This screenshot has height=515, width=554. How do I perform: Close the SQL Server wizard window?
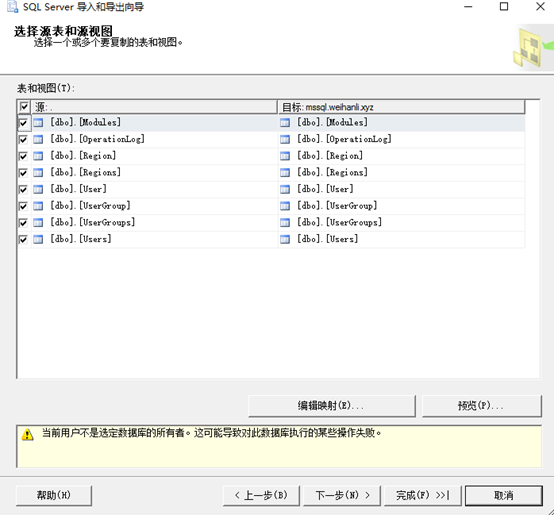540,7
